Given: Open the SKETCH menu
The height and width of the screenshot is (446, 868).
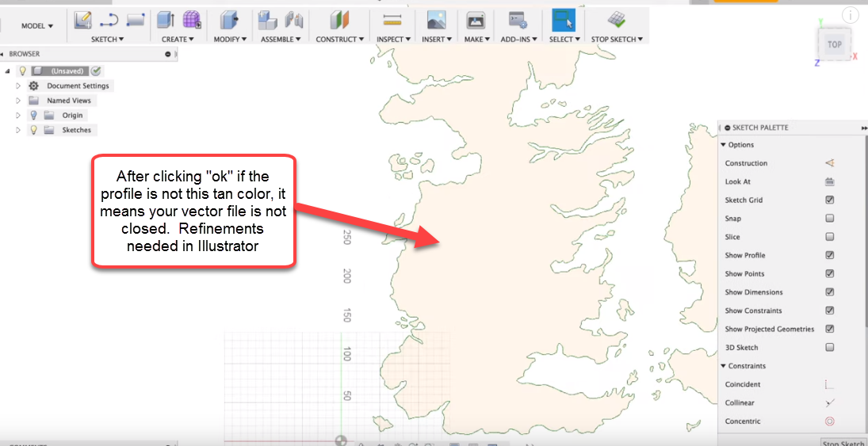Looking at the screenshot, I should (107, 40).
